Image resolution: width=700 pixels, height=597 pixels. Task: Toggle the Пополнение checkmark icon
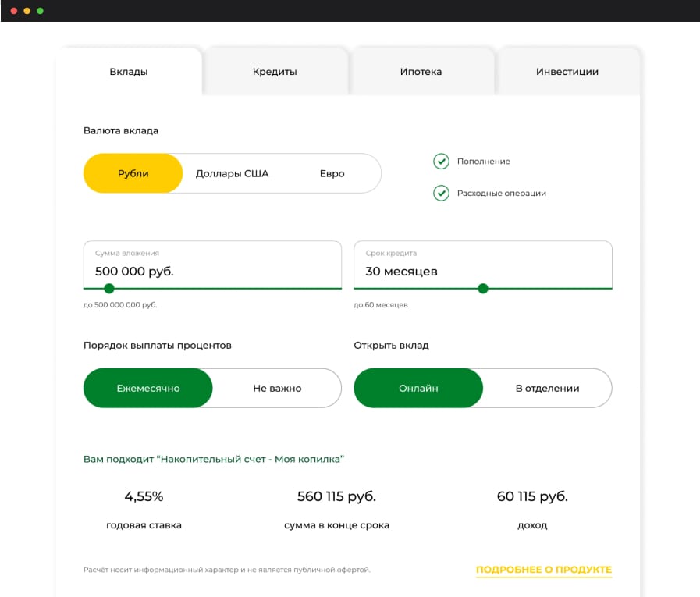[x=441, y=162]
